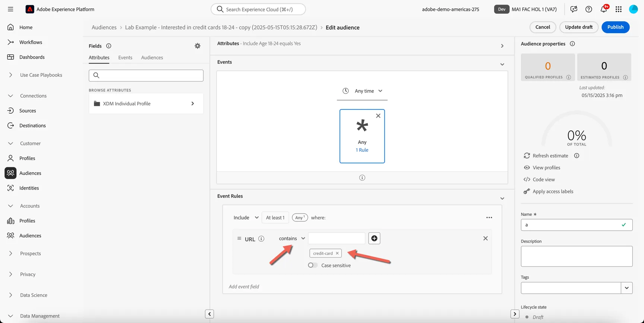Switch to the Events tab

[x=125, y=58]
